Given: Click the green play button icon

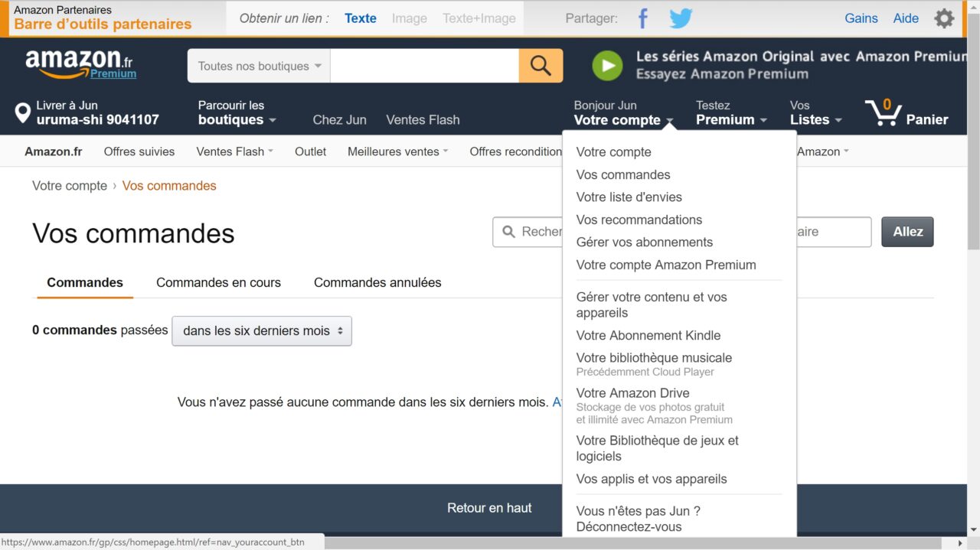Looking at the screenshot, I should [607, 66].
